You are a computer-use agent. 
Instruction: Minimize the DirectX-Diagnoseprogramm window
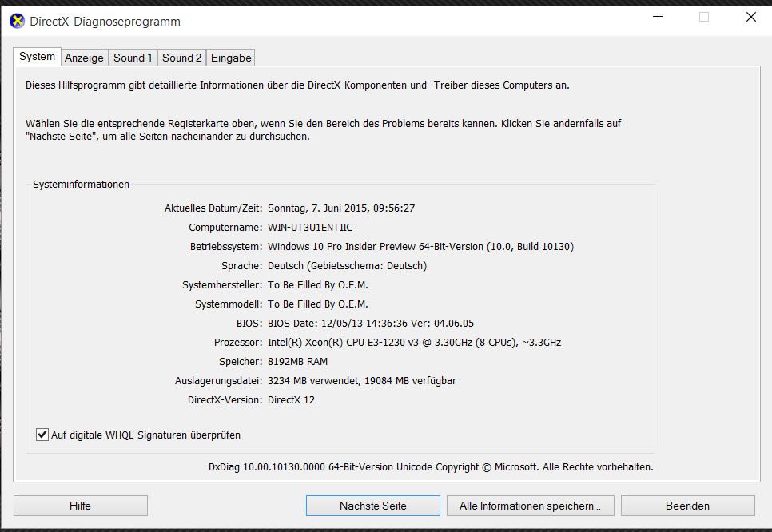[x=658, y=17]
